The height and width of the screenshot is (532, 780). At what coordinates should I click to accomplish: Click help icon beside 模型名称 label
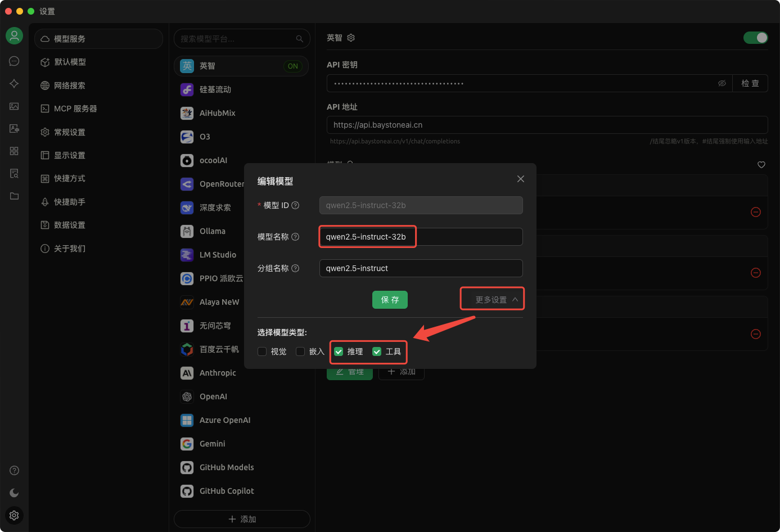(295, 237)
